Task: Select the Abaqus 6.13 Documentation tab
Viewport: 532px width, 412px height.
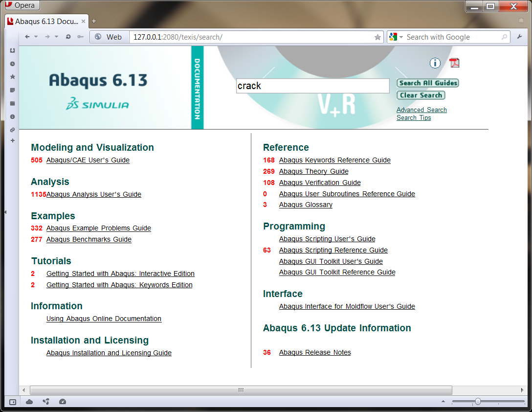Action: [47, 22]
